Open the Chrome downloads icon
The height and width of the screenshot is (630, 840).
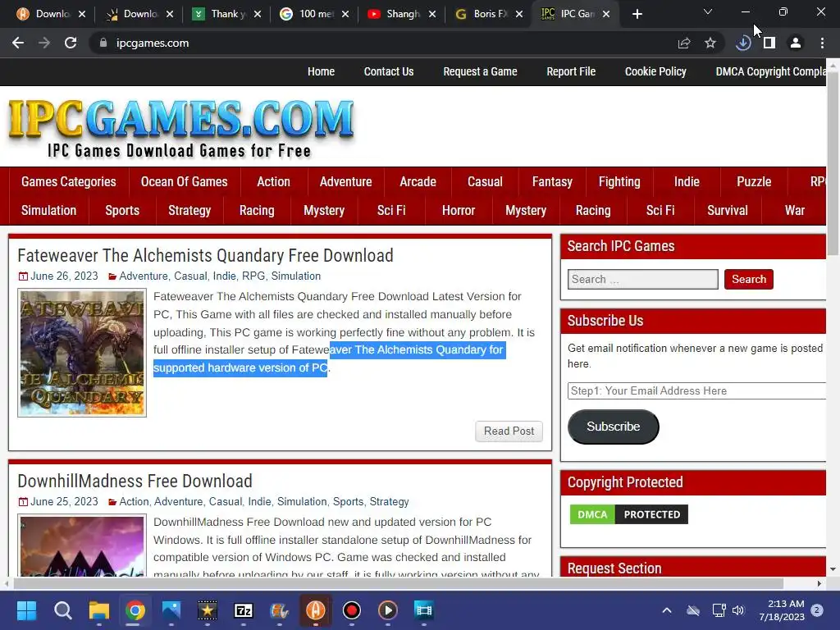click(x=743, y=43)
